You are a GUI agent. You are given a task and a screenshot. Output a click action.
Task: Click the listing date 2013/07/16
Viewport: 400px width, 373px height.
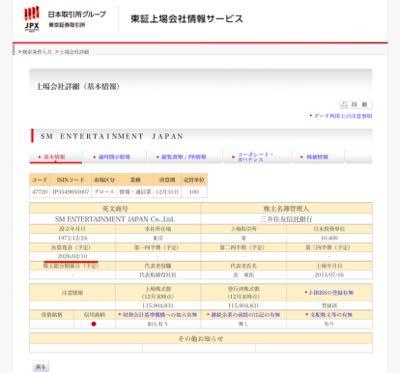[x=329, y=275]
